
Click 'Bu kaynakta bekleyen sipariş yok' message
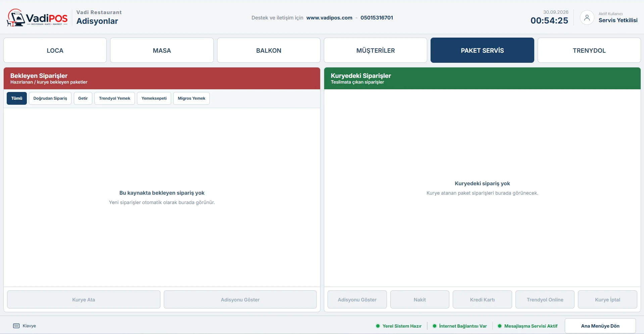pyautogui.click(x=162, y=193)
